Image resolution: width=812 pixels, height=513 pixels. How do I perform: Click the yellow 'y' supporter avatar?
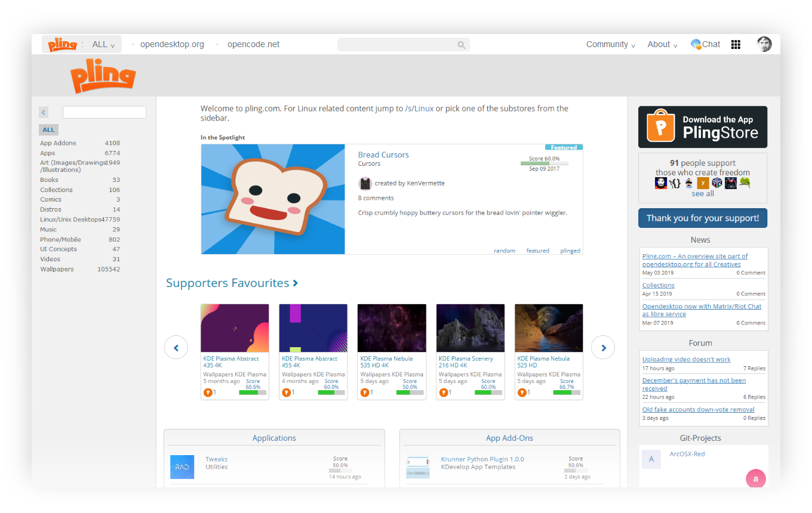[703, 183]
